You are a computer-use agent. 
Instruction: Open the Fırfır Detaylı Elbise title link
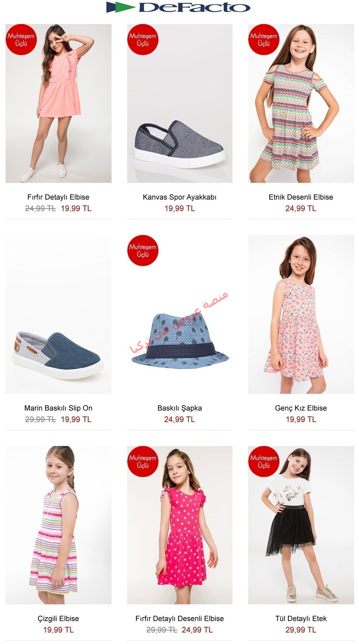click(58, 197)
